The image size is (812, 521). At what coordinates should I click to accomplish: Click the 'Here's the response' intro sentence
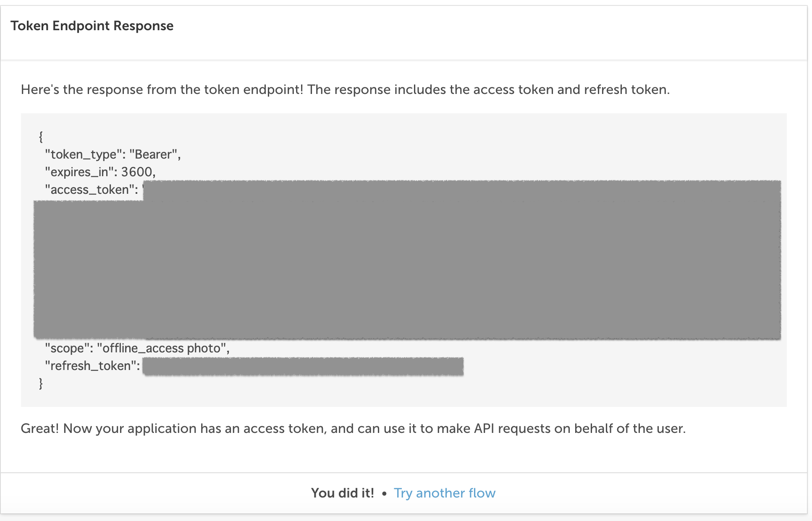[x=345, y=89]
